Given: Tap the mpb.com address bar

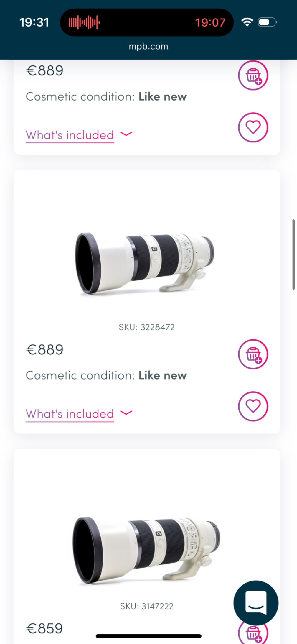Looking at the screenshot, I should [148, 46].
